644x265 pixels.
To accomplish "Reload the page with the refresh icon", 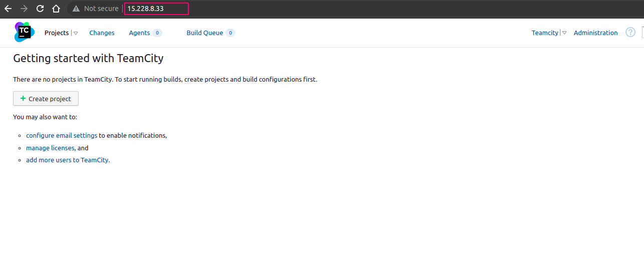I will (x=40, y=9).
